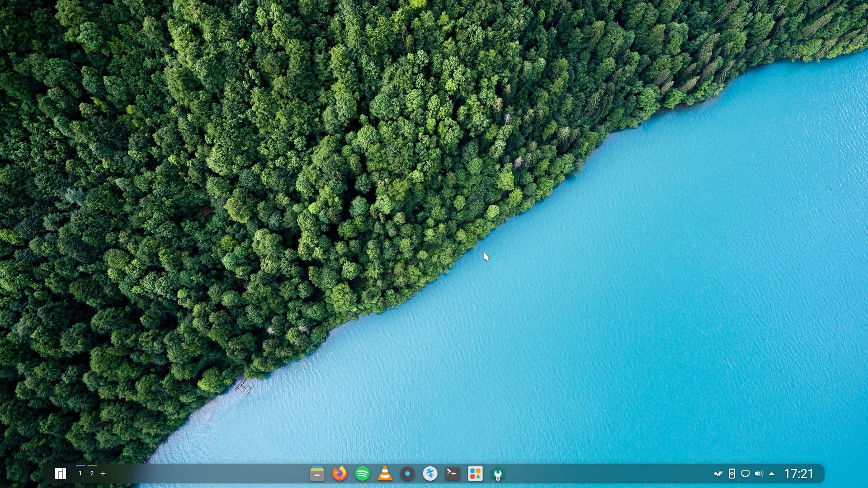Click the Steam tray icon
Image resolution: width=868 pixels, height=488 pixels.
718,474
